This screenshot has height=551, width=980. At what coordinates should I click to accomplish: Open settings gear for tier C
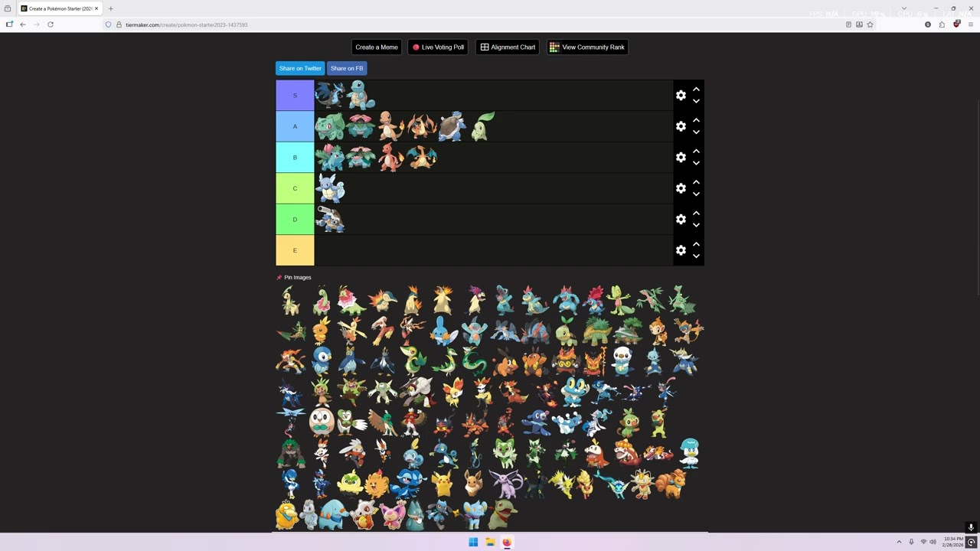tap(681, 188)
